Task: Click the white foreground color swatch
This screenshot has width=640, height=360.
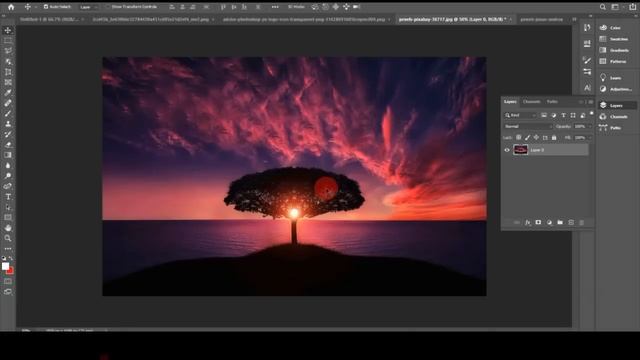Action: [x=5, y=266]
